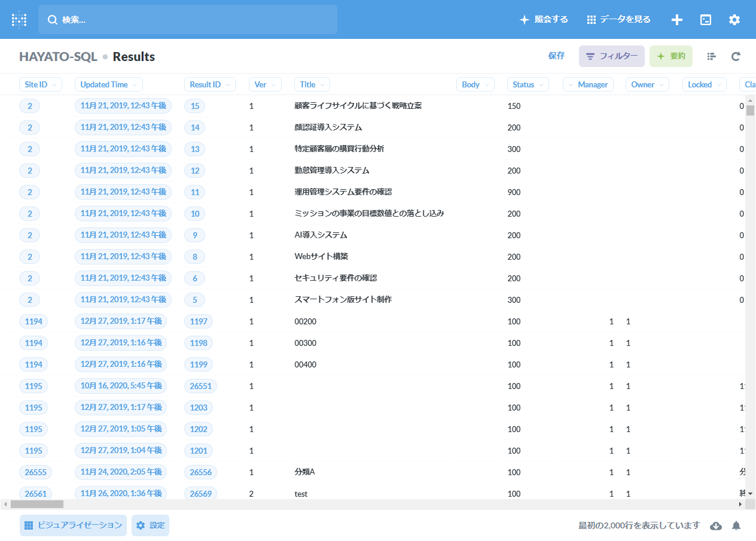Open Result ID 15 record link
The height and width of the screenshot is (541, 756).
coord(194,106)
